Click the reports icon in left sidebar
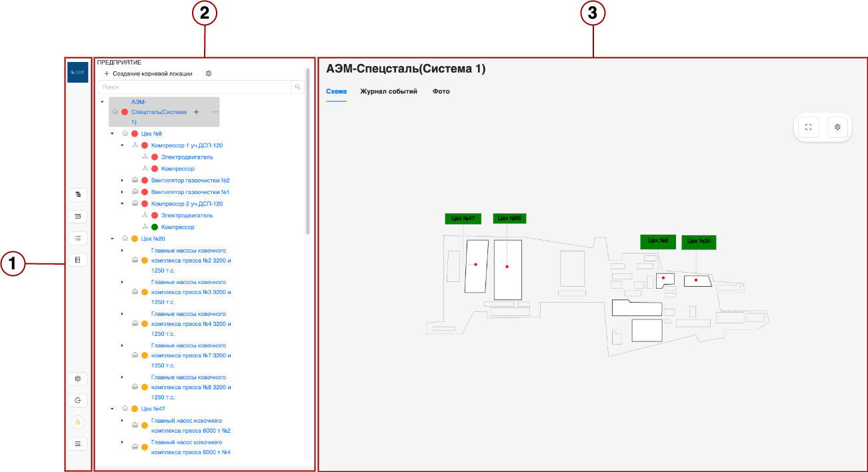Screen dimensions: 868x472 77,259
